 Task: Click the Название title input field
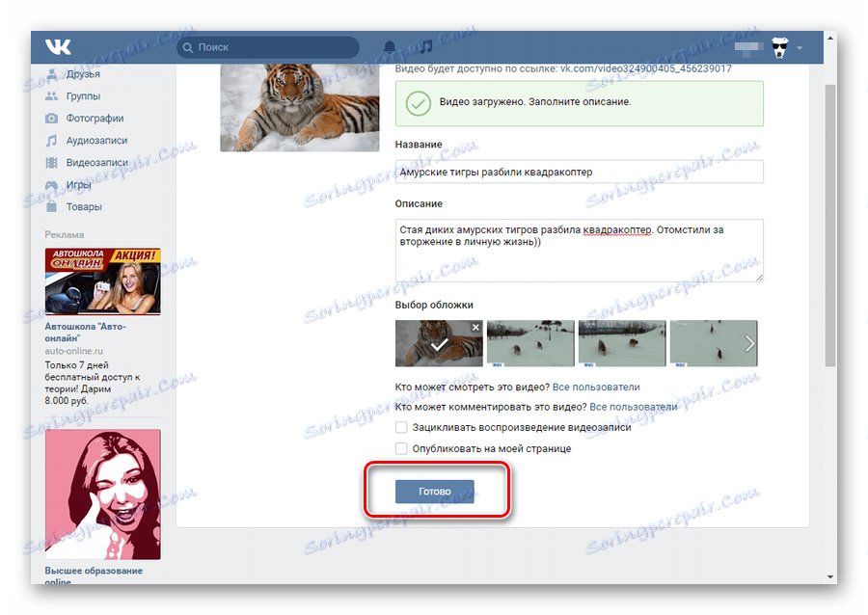[x=579, y=172]
